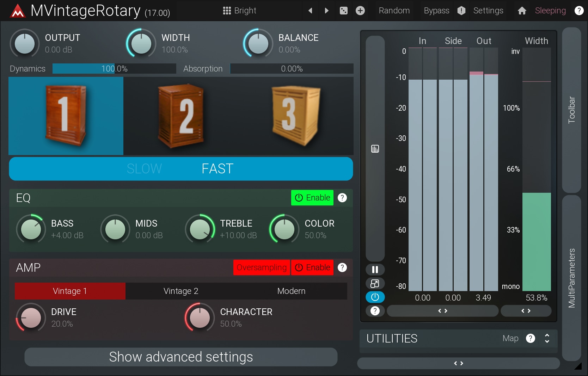
Task: Toggle the EQ Enable button
Action: [x=312, y=198]
